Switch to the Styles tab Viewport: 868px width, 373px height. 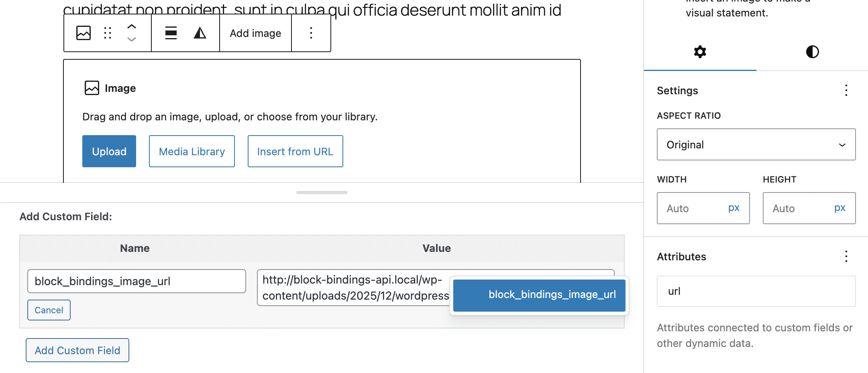point(812,52)
